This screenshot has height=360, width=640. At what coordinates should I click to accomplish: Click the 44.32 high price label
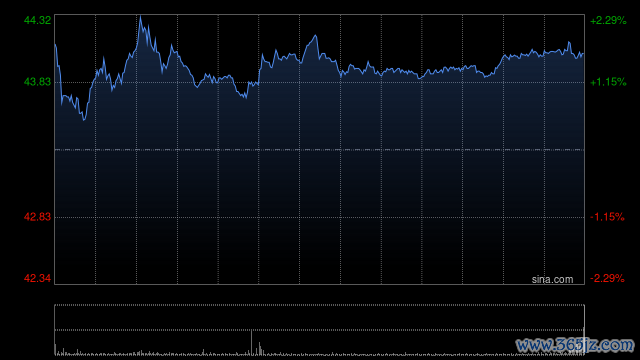pyautogui.click(x=38, y=20)
